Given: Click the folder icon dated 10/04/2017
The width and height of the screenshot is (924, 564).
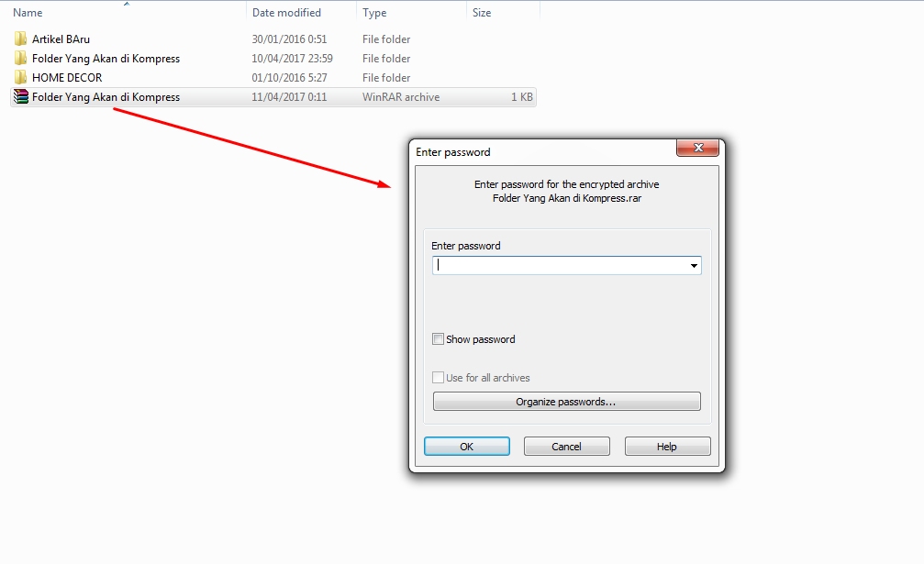Looking at the screenshot, I should point(20,58).
